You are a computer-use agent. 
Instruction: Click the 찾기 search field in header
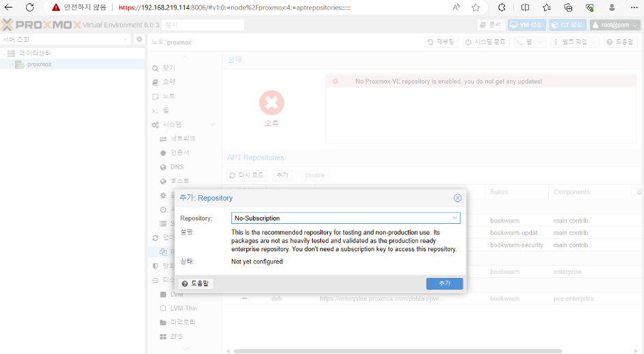[x=203, y=25]
